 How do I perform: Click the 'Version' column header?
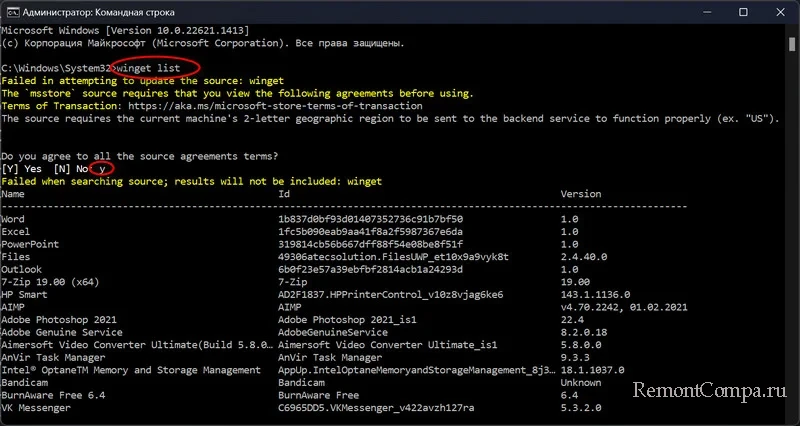click(581, 194)
